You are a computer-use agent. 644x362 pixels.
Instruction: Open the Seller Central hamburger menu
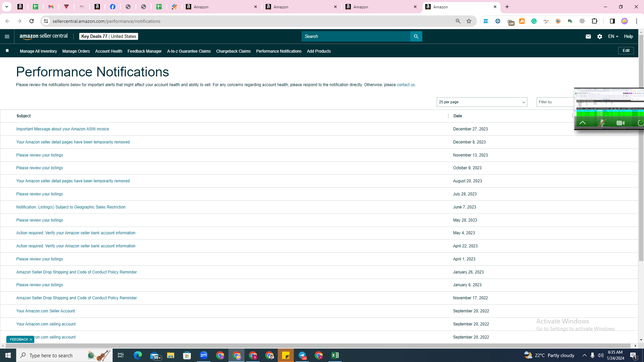[x=7, y=37]
